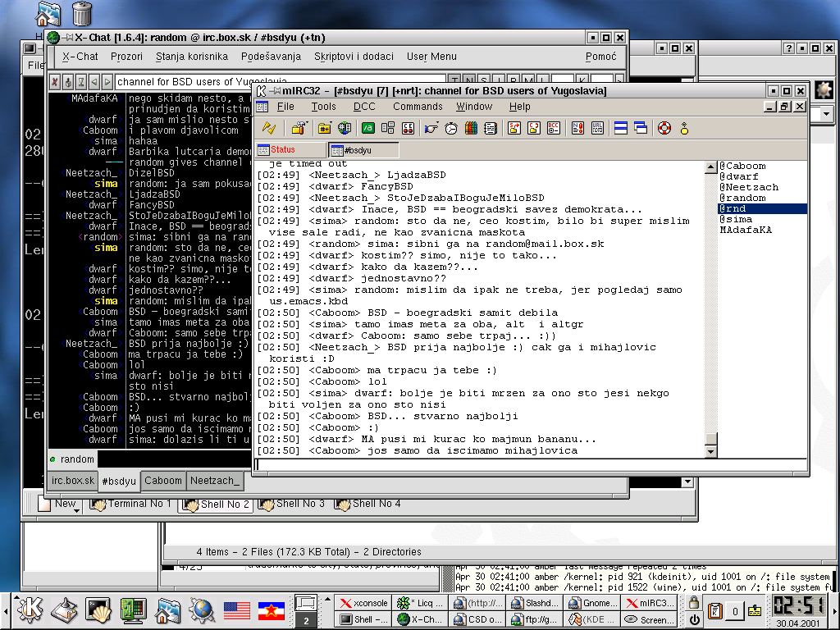
Task: Open mIRC Options with the hammer icon
Action: tap(299, 128)
